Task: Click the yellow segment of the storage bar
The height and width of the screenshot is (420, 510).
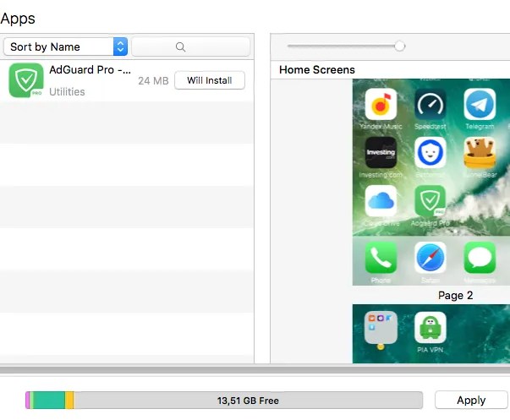Action: (69, 401)
